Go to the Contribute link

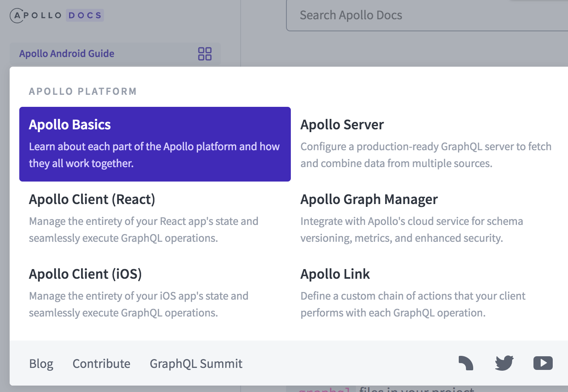point(101,364)
